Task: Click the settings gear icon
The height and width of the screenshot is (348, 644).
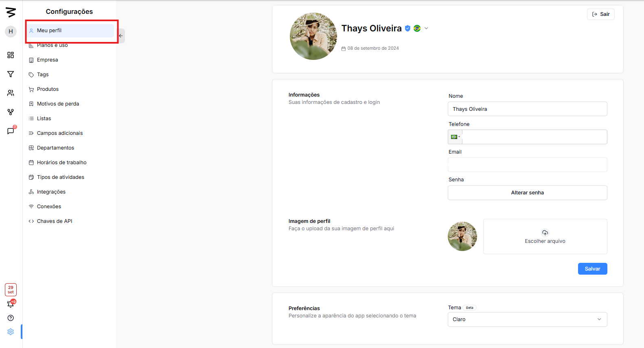Action: [x=11, y=332]
